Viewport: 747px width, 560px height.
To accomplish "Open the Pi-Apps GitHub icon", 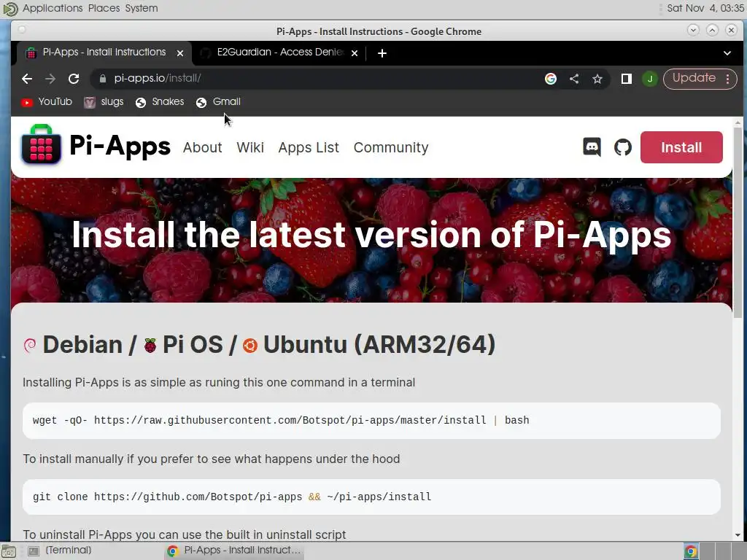I will pos(623,147).
